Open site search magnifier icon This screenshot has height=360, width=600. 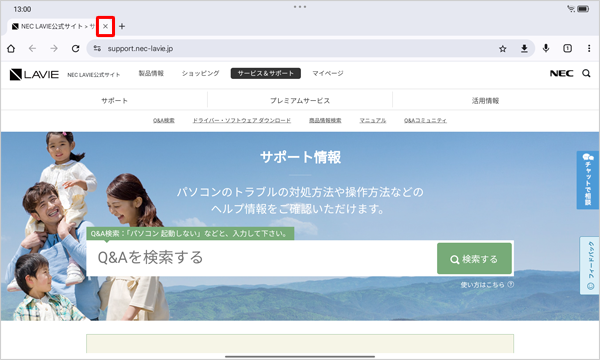pos(586,73)
